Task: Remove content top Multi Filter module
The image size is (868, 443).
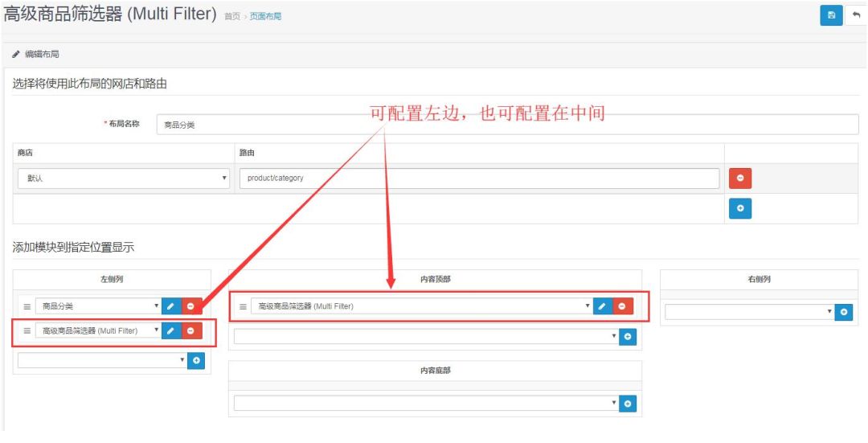Action: pyautogui.click(x=623, y=306)
